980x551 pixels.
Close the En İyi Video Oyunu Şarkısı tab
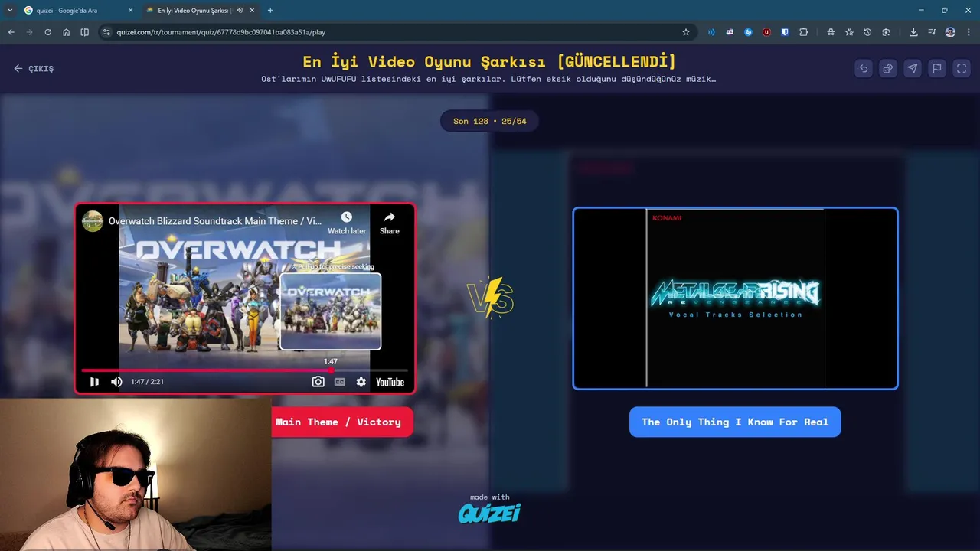pyautogui.click(x=252, y=11)
